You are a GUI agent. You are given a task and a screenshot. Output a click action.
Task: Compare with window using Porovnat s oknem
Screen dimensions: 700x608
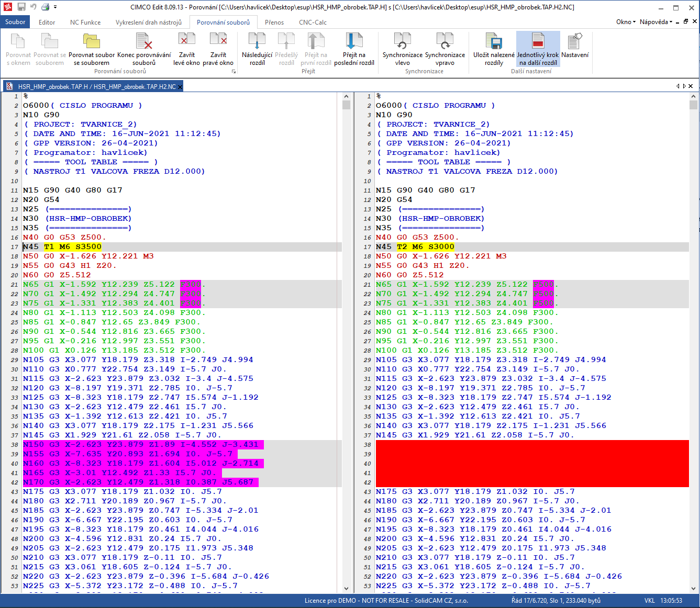pyautogui.click(x=18, y=49)
